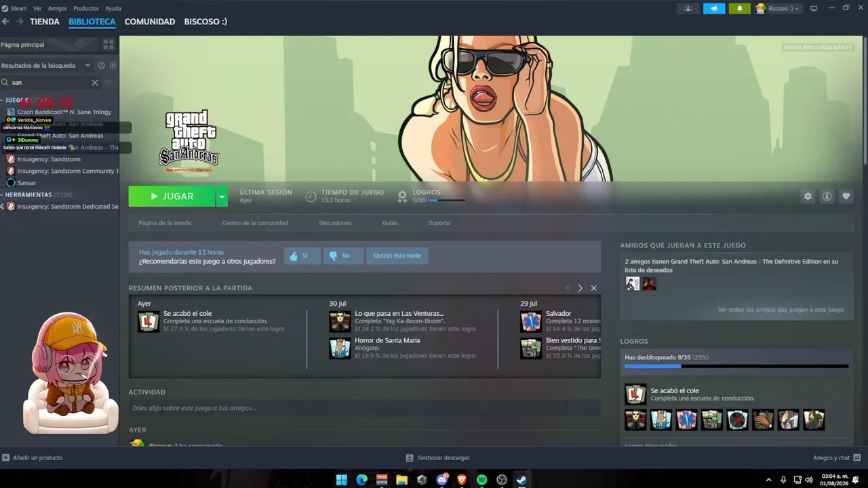Click the 'Se acabó el cole' achievement icon in Logros
This screenshot has width=868, height=488.
(x=635, y=394)
